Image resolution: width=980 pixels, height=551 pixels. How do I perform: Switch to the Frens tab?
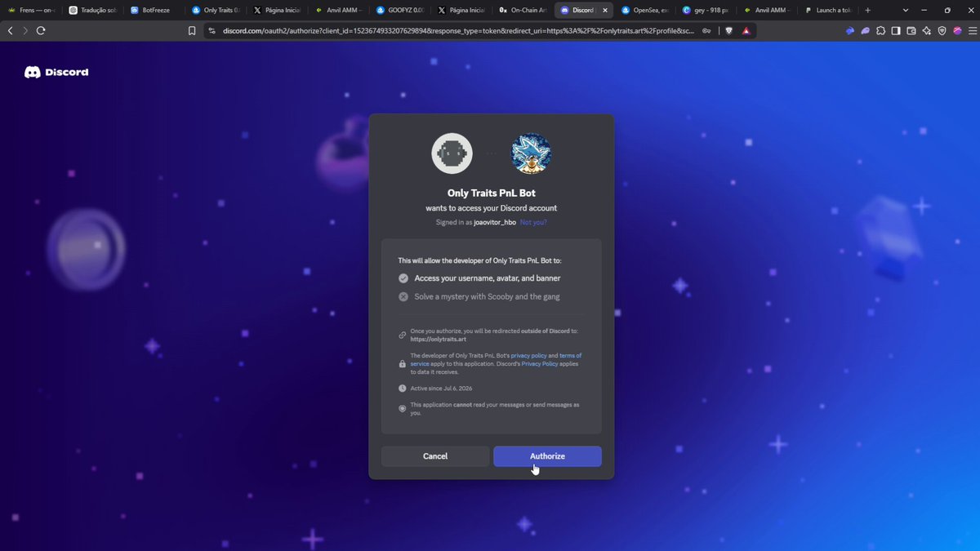(33, 11)
